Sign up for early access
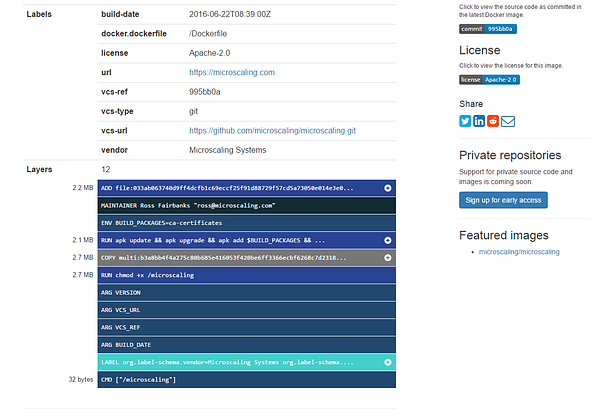Screen dimensions: 600x411 coord(503,200)
